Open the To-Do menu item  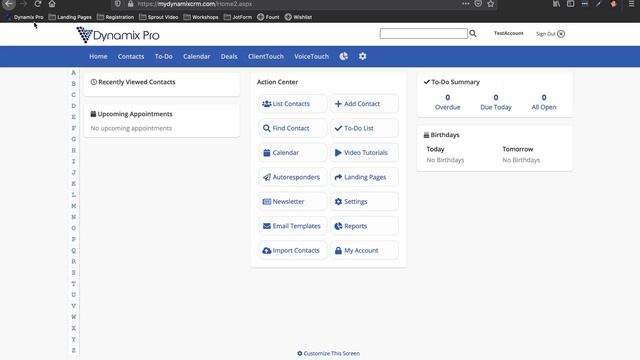[164, 56]
